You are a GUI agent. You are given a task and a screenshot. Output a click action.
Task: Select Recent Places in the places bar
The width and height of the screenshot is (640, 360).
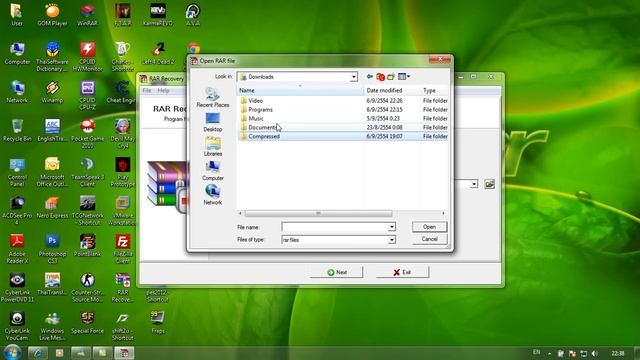pyautogui.click(x=213, y=98)
